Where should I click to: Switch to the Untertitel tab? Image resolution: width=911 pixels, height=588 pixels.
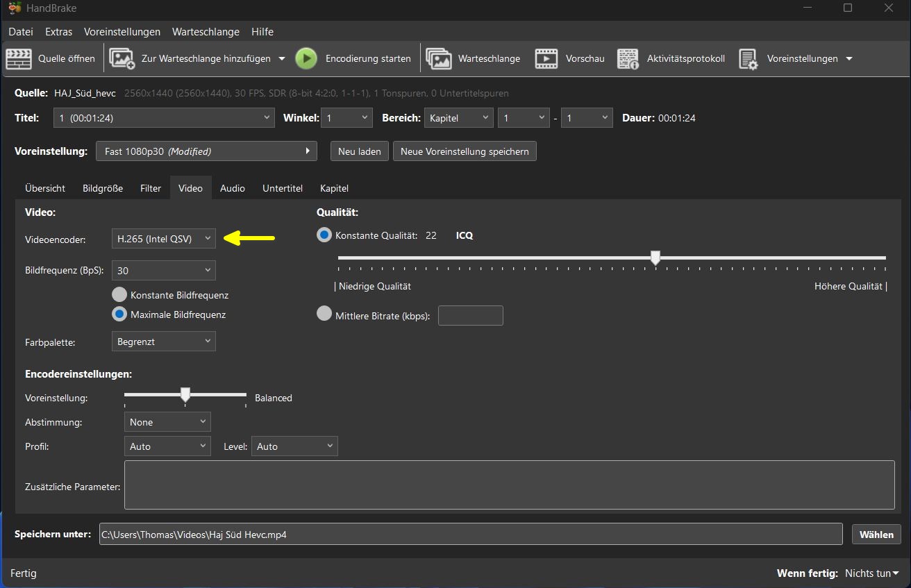[x=283, y=188]
